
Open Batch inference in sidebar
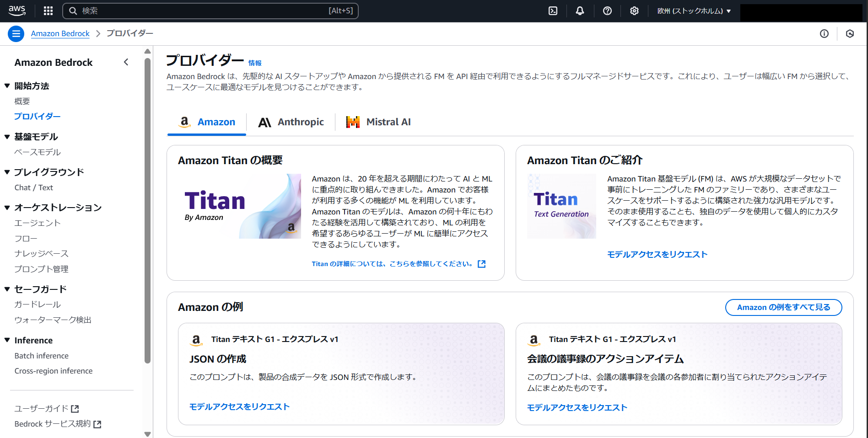point(41,356)
